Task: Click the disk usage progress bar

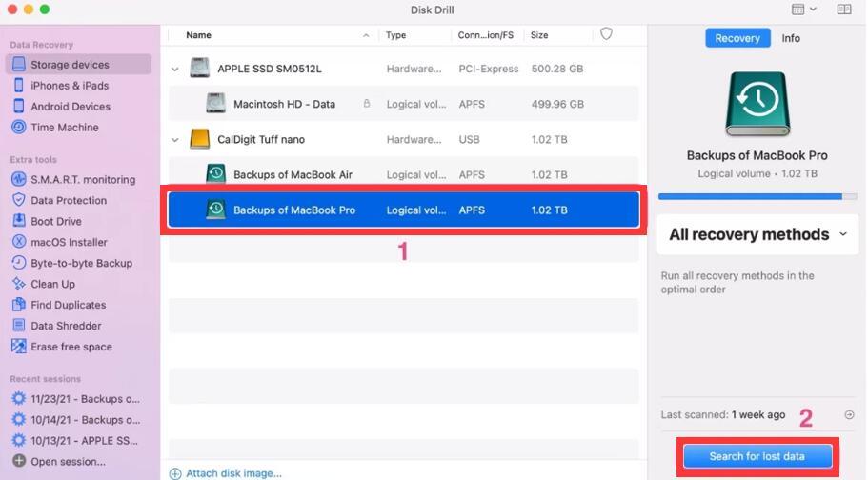Action: coord(757,196)
